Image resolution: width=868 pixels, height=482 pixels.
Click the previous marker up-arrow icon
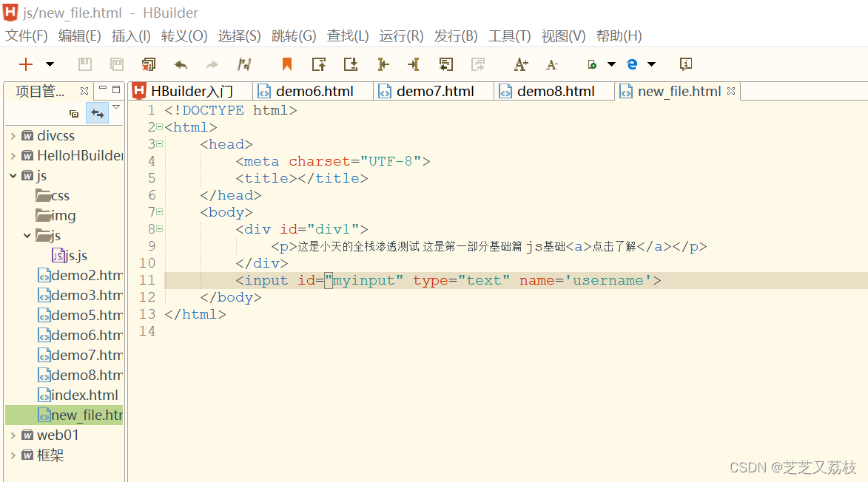point(319,64)
